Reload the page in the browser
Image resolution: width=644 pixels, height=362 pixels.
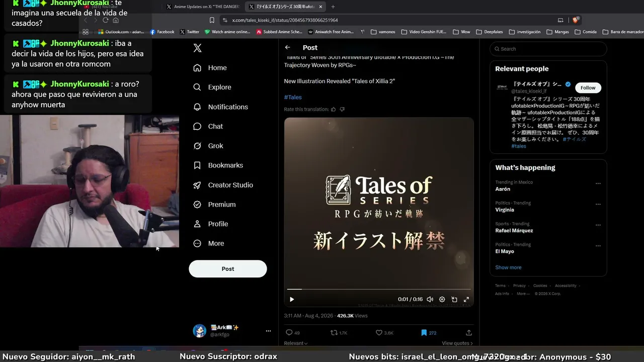tap(105, 20)
